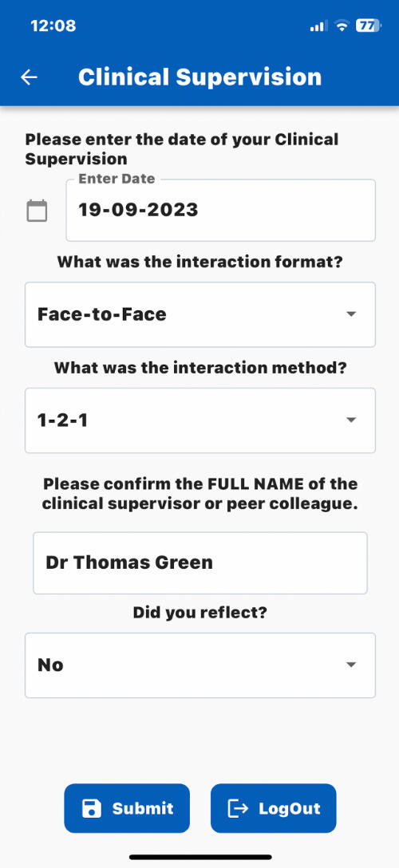Tap the cellular signal bars icon
The width and height of the screenshot is (399, 868).
tap(318, 26)
